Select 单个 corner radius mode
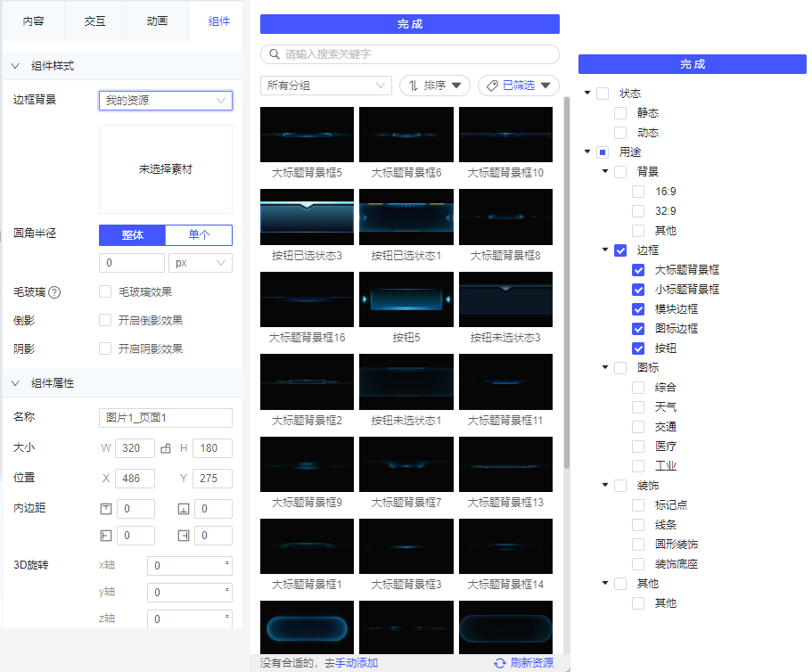Screen dimensions: 812x672 (199, 235)
